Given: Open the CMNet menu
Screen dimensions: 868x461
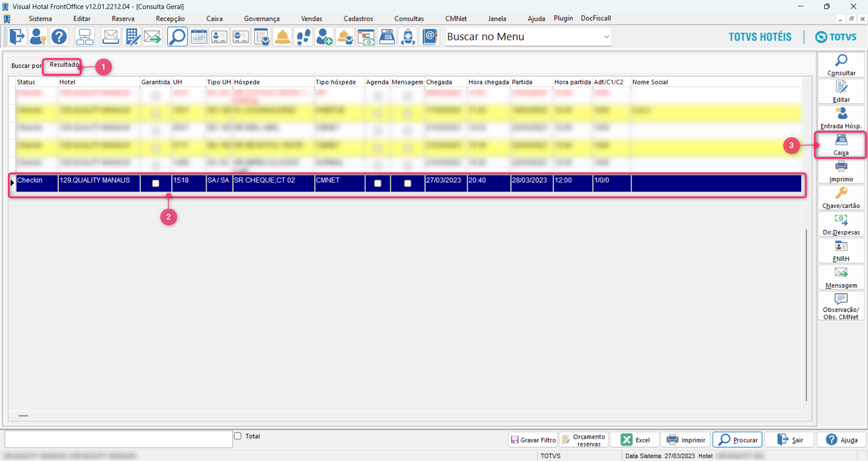Looking at the screenshot, I should [x=456, y=19].
